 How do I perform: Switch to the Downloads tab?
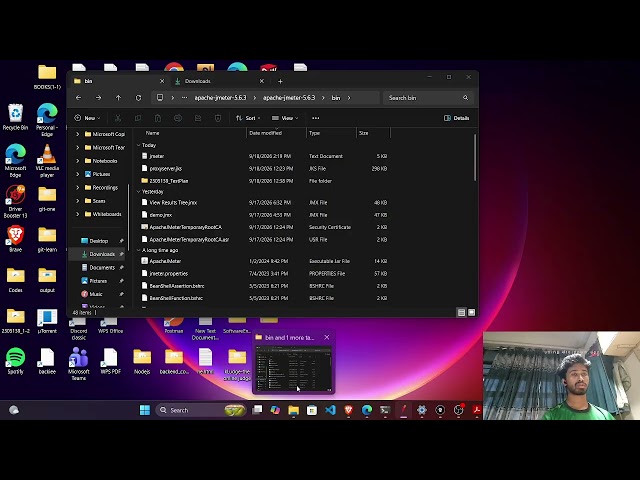pos(219,81)
